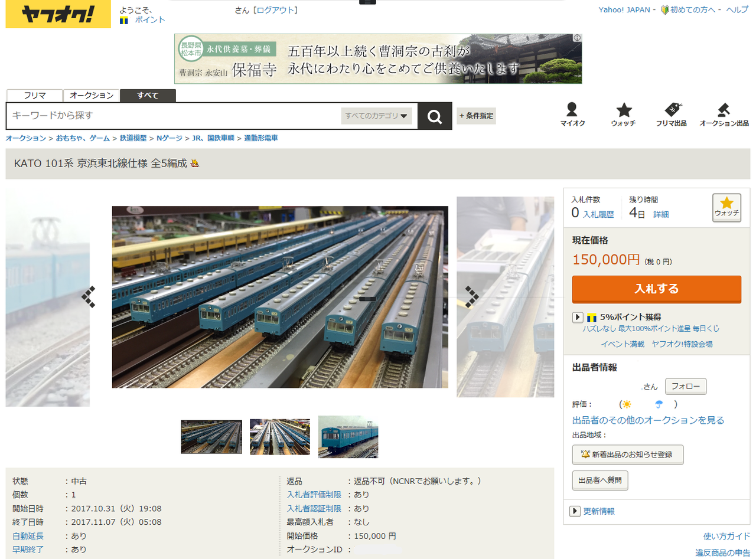
Task: Go to オークション breadcrumb
Action: (26, 138)
